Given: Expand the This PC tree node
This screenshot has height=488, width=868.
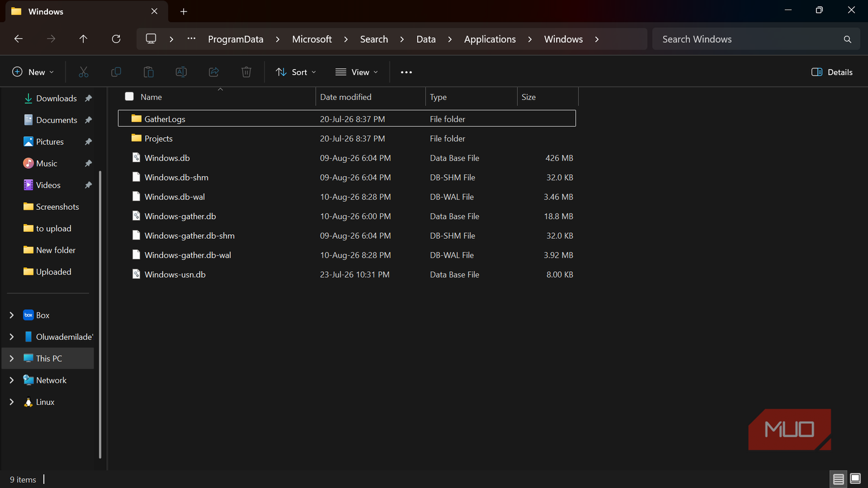Looking at the screenshot, I should 12,358.
